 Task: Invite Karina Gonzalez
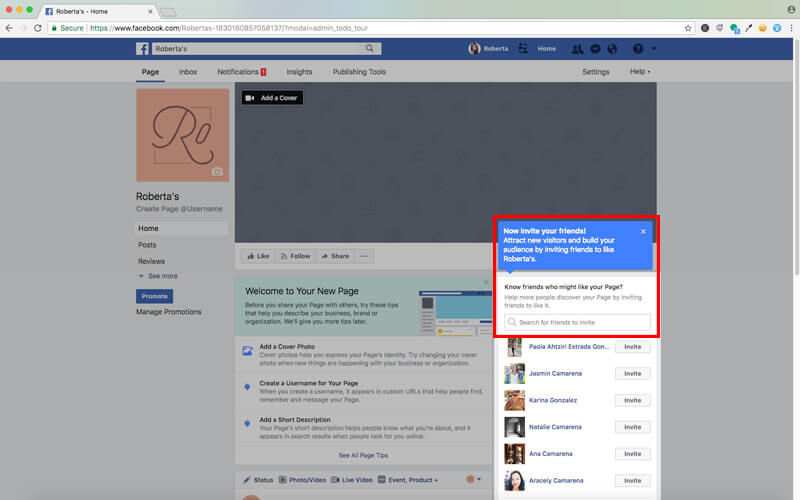click(x=632, y=401)
